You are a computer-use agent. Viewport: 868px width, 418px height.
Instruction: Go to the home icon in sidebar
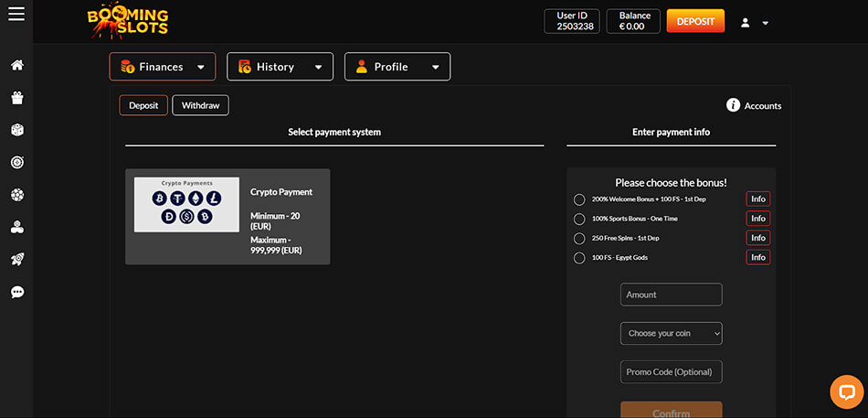pyautogui.click(x=17, y=66)
